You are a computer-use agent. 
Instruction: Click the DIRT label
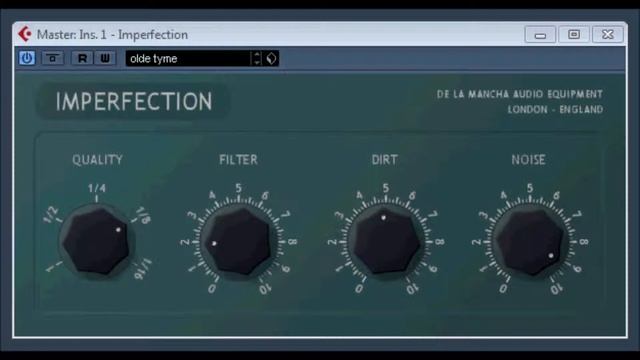[x=384, y=160]
